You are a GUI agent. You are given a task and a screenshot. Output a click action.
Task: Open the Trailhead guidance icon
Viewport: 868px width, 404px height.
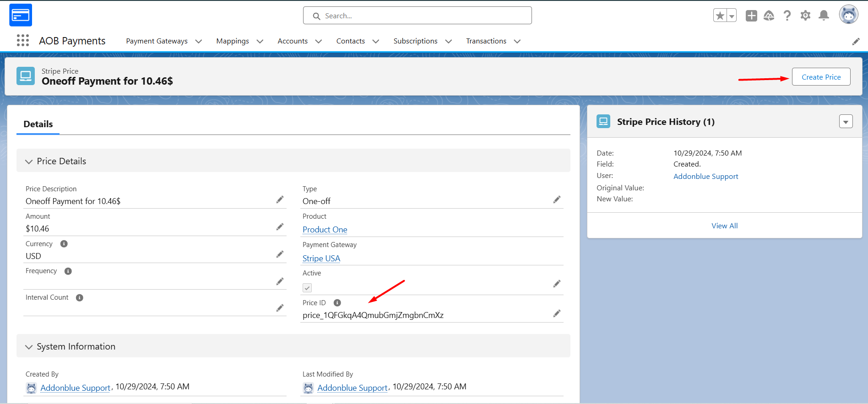click(x=769, y=16)
